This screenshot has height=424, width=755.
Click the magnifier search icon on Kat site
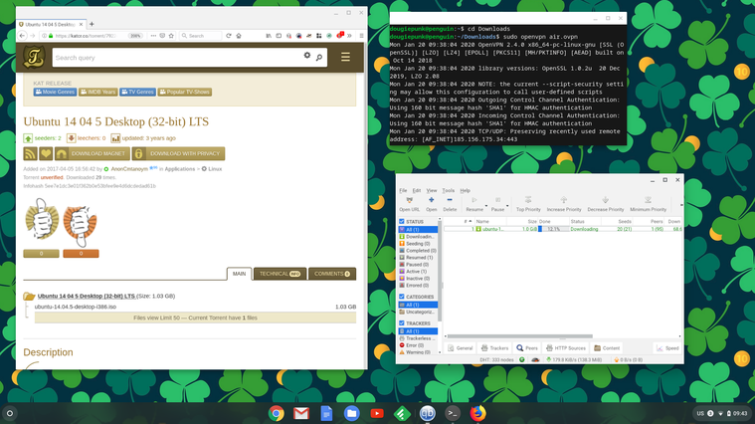point(319,58)
